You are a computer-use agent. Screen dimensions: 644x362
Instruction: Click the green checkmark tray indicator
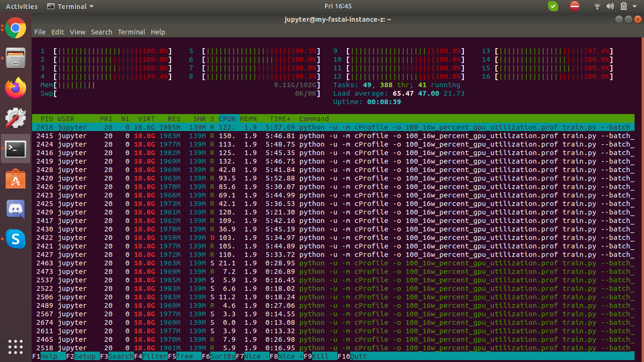click(x=553, y=6)
